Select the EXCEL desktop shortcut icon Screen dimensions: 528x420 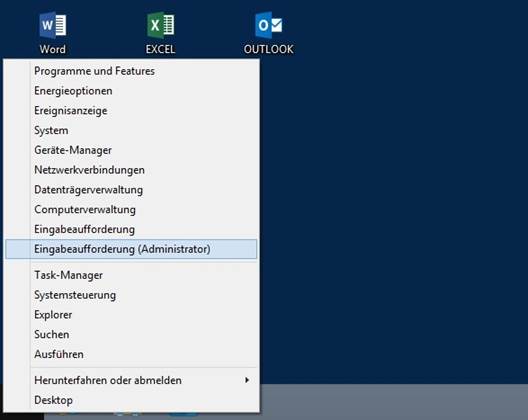click(x=161, y=33)
